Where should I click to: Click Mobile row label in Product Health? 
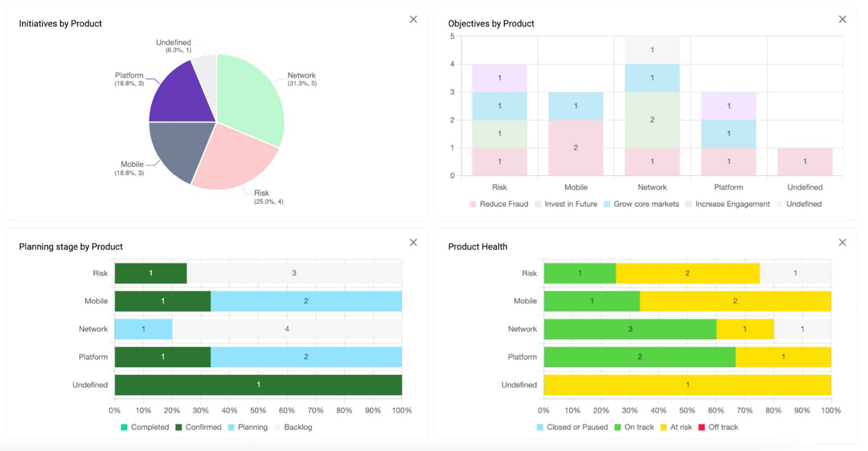(525, 301)
